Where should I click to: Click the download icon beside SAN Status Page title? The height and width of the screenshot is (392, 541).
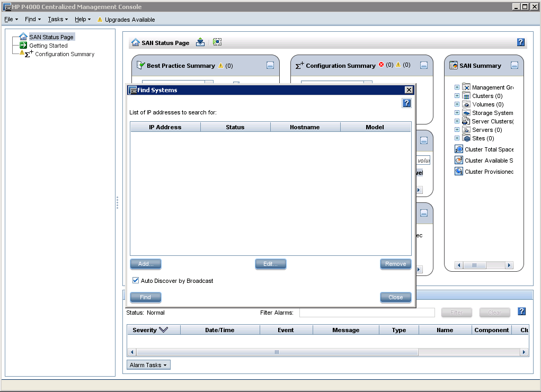[200, 42]
